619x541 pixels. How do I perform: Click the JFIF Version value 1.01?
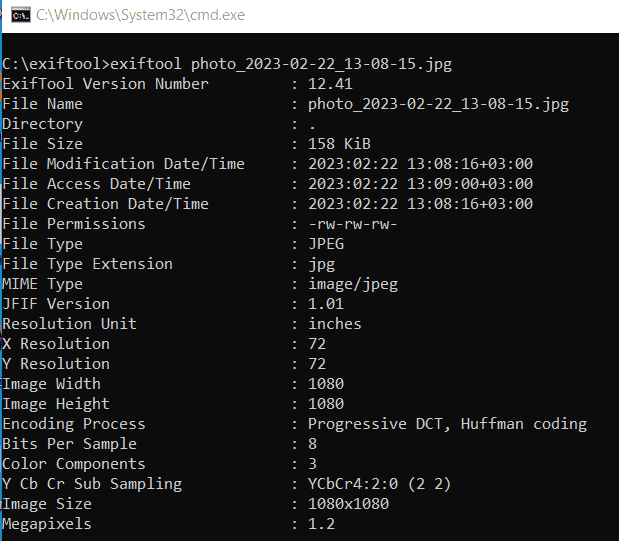(326, 304)
